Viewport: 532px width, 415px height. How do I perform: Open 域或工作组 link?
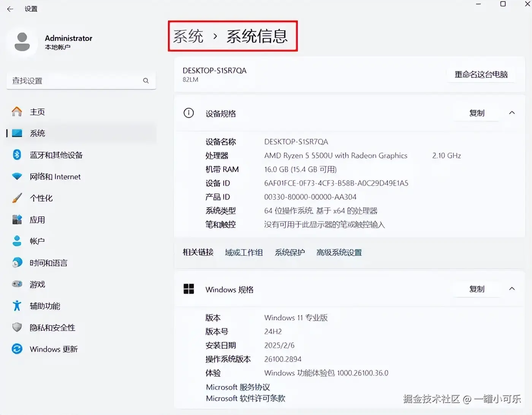click(244, 252)
